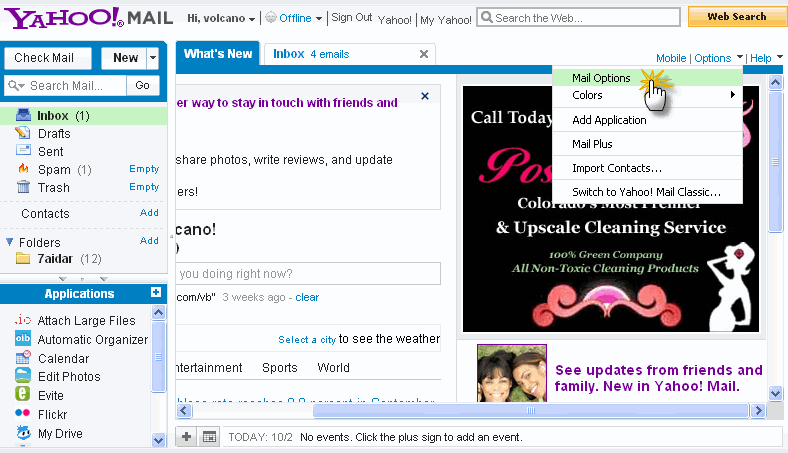Click the Web Search button
788x453 pixels.
point(737,17)
